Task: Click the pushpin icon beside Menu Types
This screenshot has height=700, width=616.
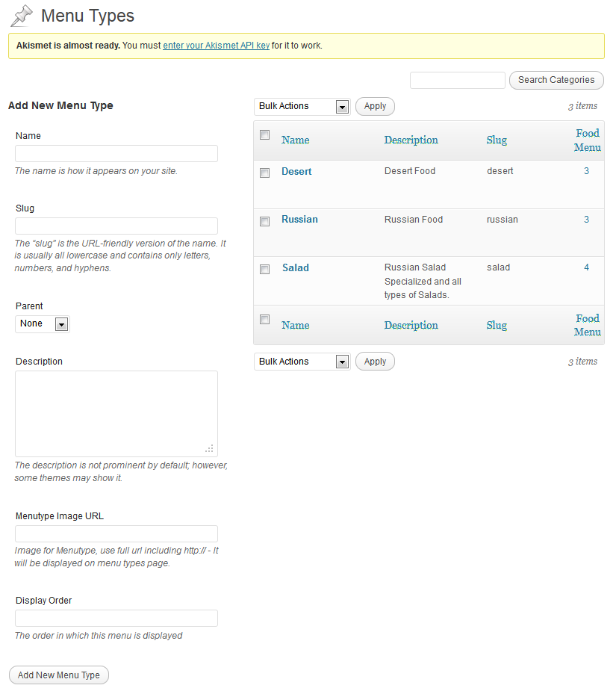Action: (22, 15)
